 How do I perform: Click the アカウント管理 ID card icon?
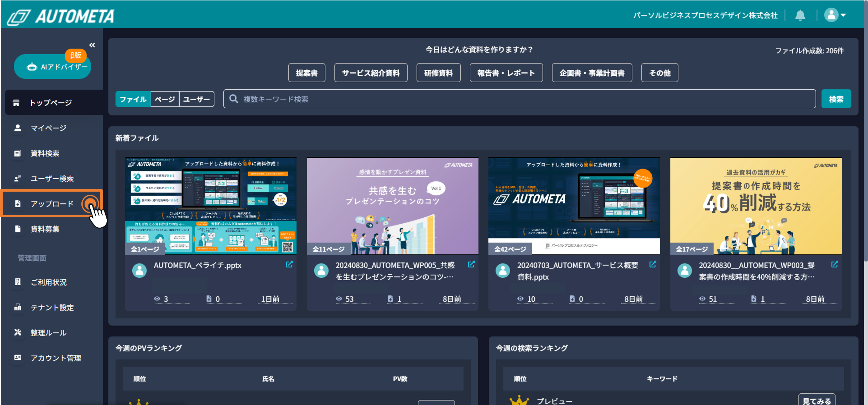[18, 357]
